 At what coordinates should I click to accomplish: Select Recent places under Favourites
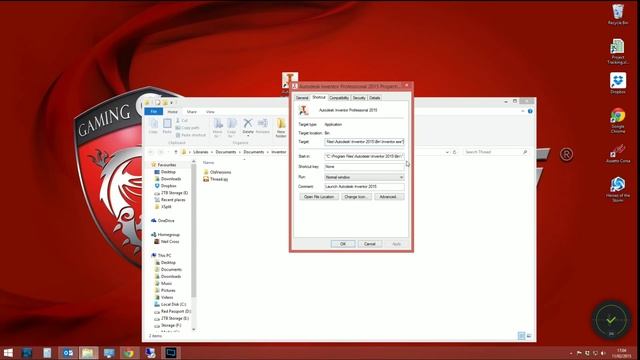[169, 200]
